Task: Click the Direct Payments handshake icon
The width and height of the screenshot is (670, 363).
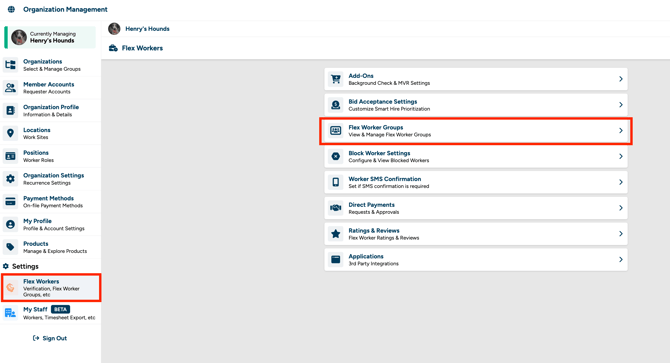Action: pyautogui.click(x=336, y=208)
